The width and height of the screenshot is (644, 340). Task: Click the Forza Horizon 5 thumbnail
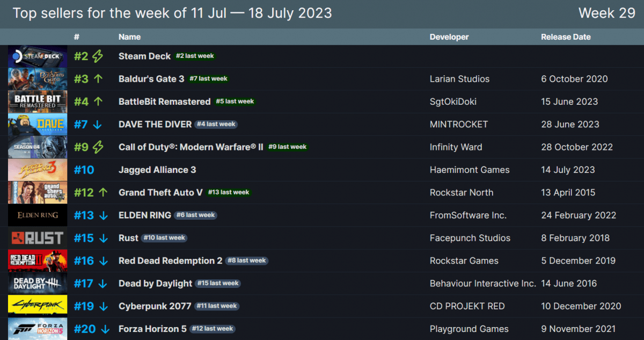coord(38,329)
